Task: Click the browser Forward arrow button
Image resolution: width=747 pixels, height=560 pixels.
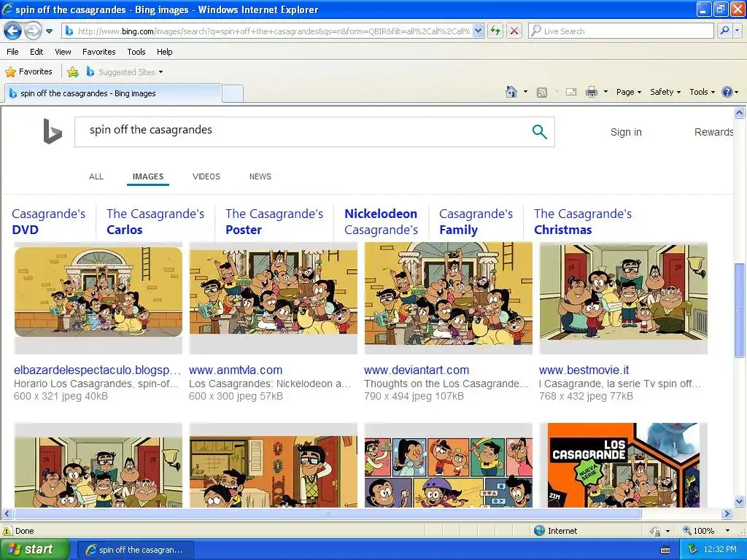Action: pyautogui.click(x=32, y=31)
